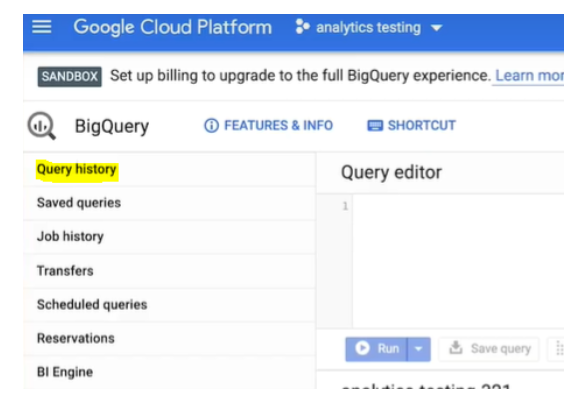Open FEATURES & INFO

(x=268, y=126)
